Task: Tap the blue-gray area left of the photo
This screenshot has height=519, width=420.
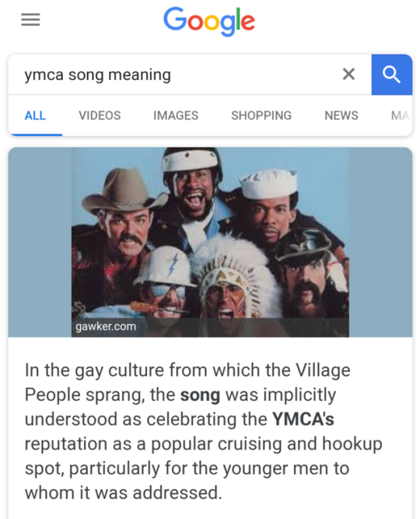Action: pos(40,242)
